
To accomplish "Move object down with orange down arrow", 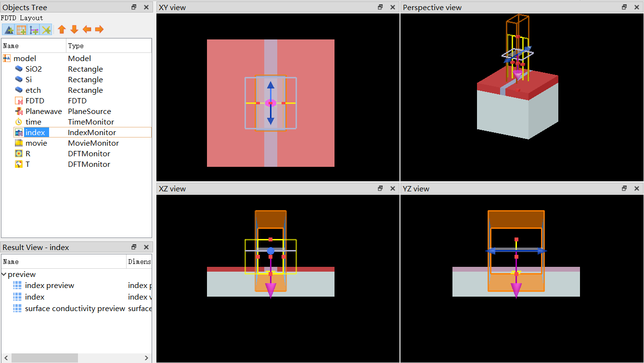I will (74, 29).
